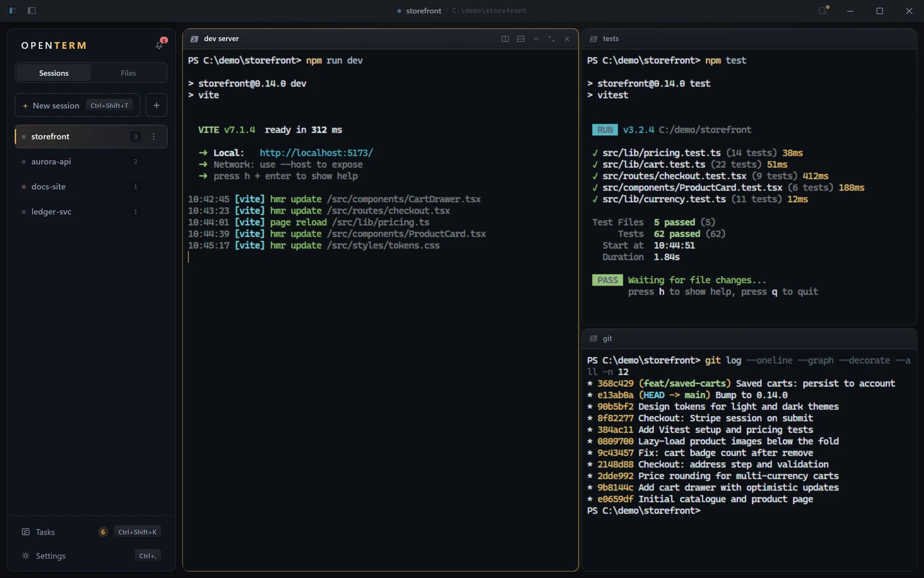Create a New session
The width and height of the screenshot is (924, 578).
[77, 105]
